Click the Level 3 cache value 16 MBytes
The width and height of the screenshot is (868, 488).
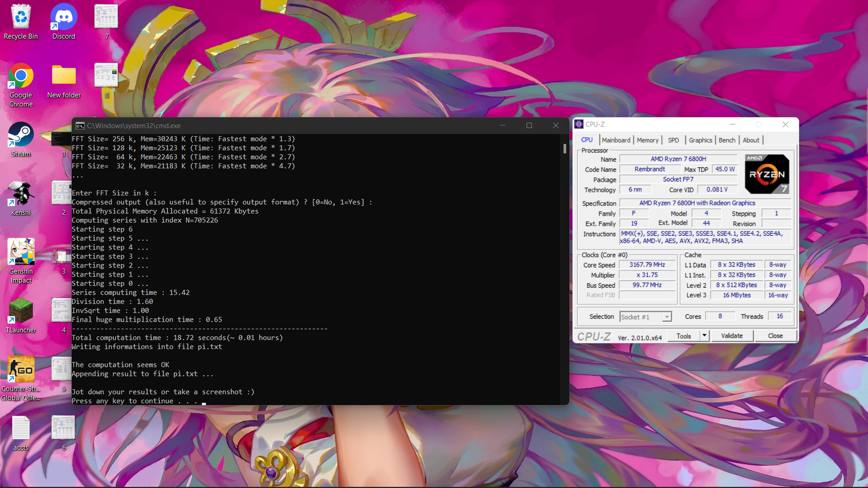pos(736,295)
